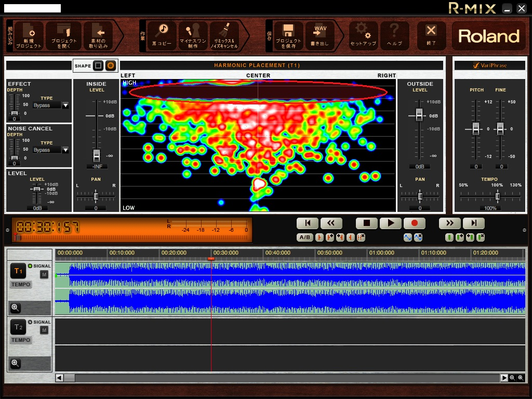Select the ear copy (耳コピー) mode
Screen dimensions: 532x399
point(162,36)
